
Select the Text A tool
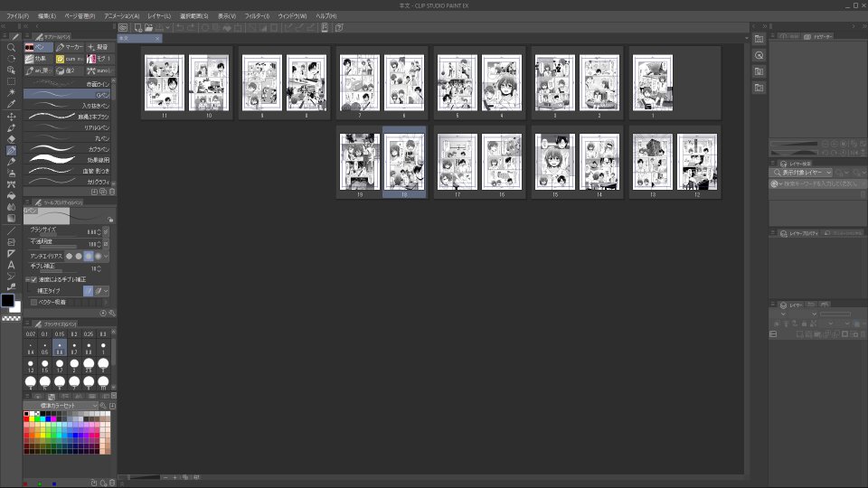pos(11,265)
